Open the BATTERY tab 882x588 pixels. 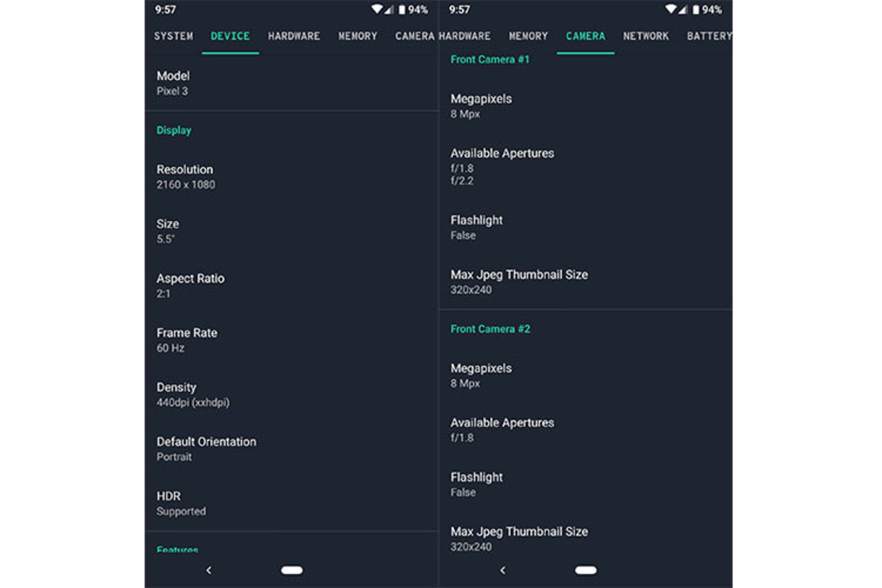pos(709,36)
